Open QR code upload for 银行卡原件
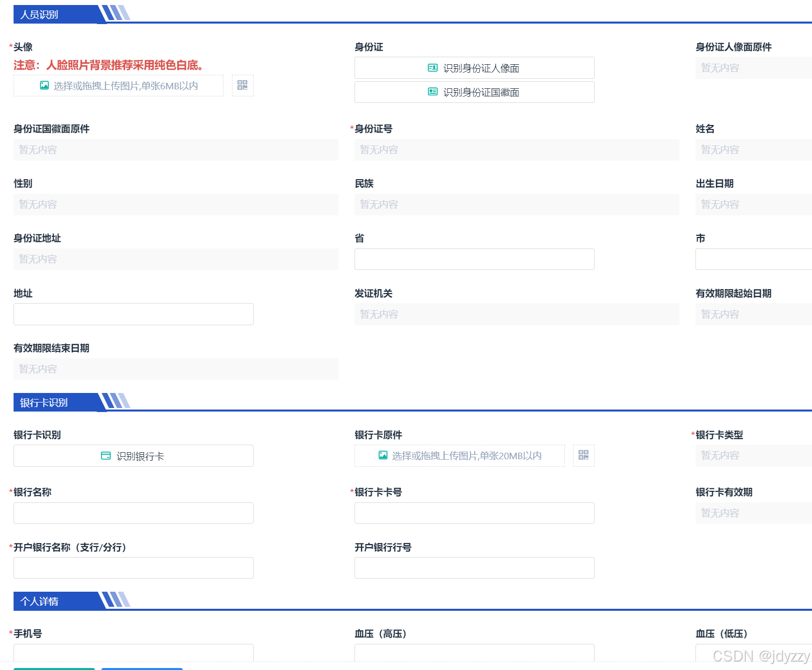 coord(584,455)
